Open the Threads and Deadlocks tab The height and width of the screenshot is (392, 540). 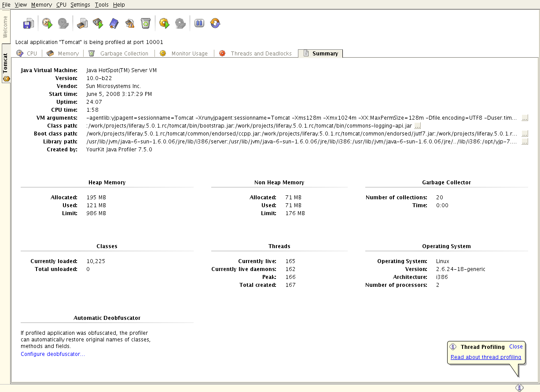(256, 53)
